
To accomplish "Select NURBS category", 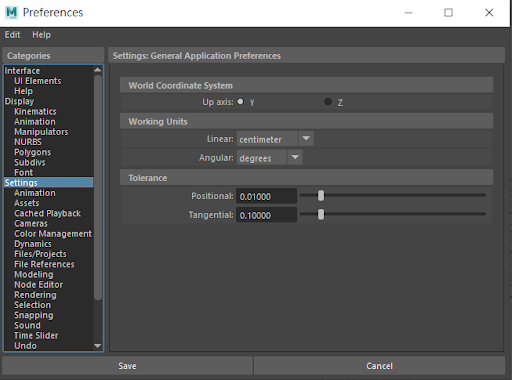I will point(28,142).
